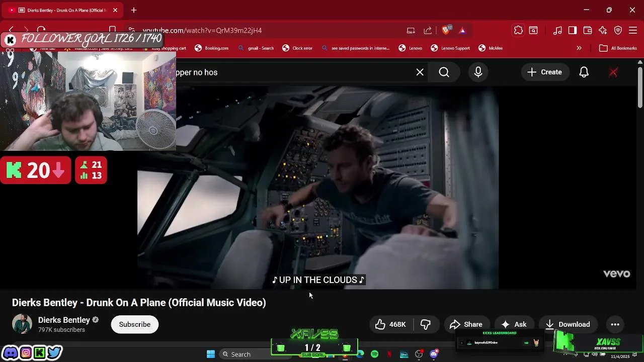Click the video title text
The image size is (644, 362).
139,303
